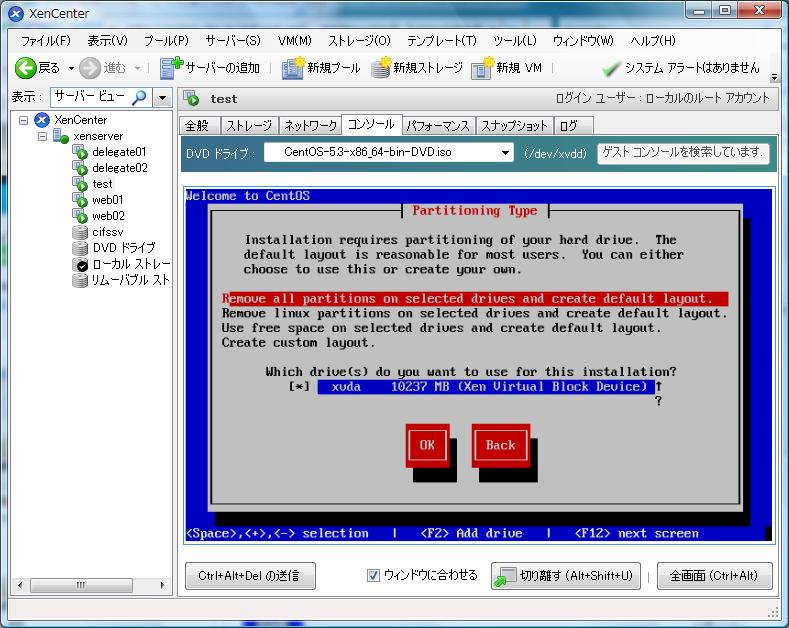789x628 pixels.
Task: Click the test VM icon in tree
Action: pos(80,184)
